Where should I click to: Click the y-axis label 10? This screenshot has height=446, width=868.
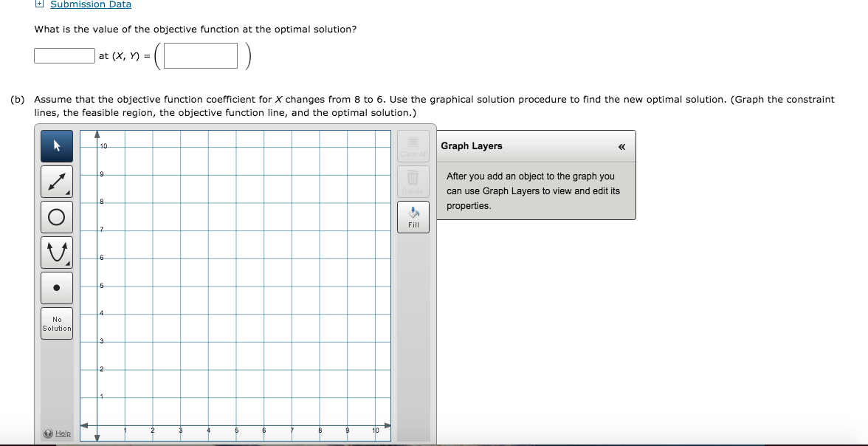point(103,146)
